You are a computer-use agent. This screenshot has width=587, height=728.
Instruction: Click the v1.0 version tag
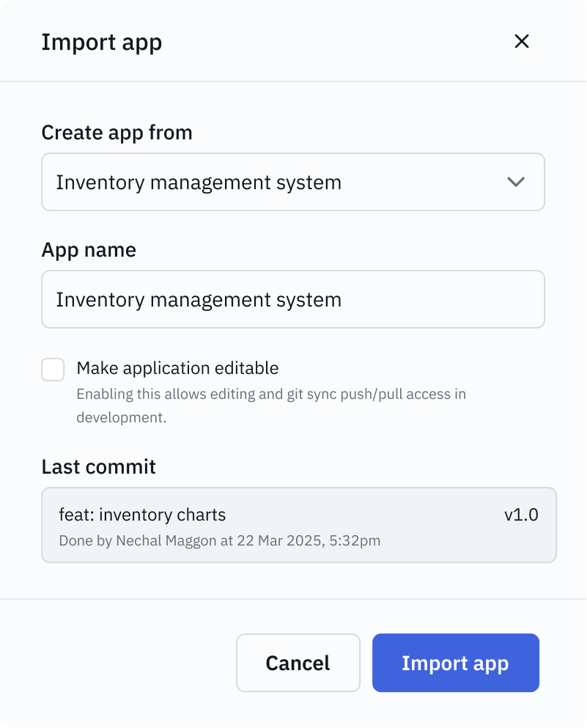520,515
